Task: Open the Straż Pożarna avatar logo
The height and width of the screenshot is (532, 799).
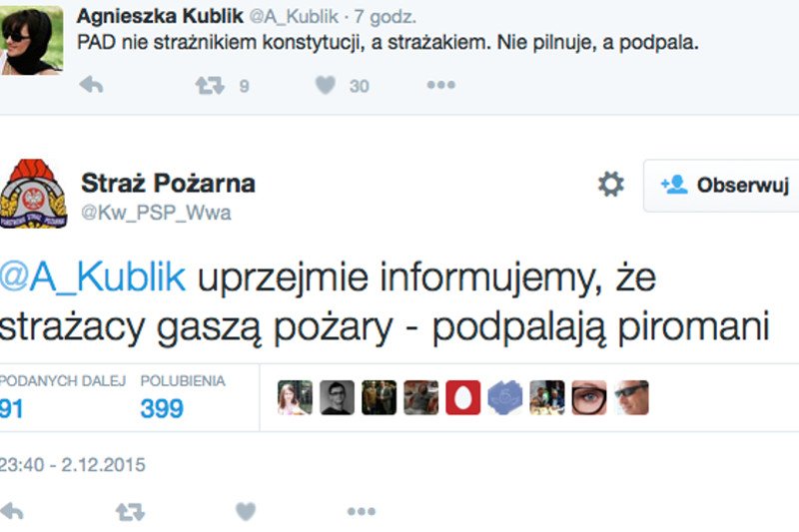Action: click(33, 193)
